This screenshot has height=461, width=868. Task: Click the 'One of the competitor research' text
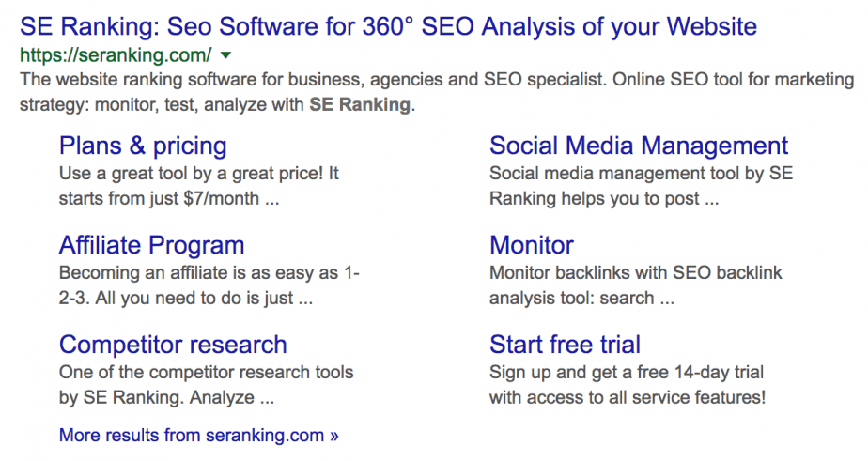[x=206, y=373]
